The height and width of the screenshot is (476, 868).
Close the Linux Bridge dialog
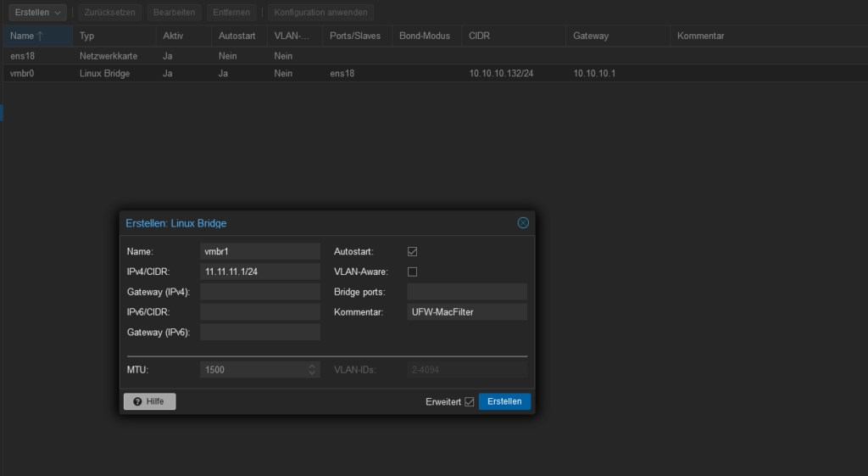(523, 223)
